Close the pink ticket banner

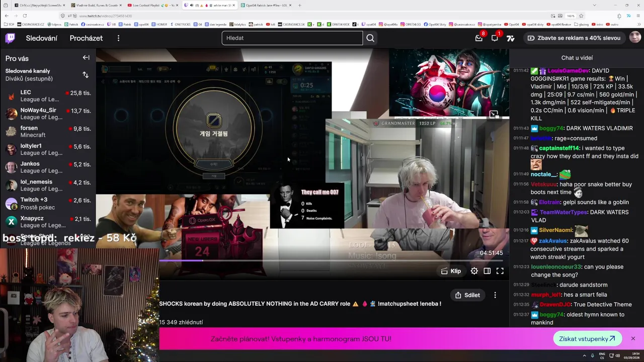(633, 338)
